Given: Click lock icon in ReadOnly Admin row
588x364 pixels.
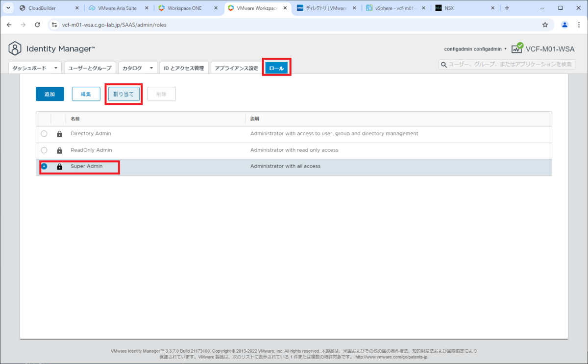Looking at the screenshot, I should [x=59, y=150].
